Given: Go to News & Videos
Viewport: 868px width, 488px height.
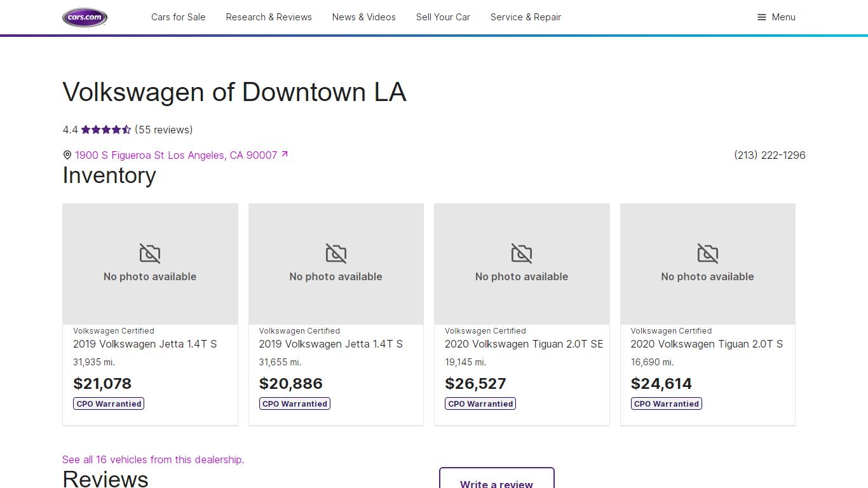Looking at the screenshot, I should click(x=364, y=17).
